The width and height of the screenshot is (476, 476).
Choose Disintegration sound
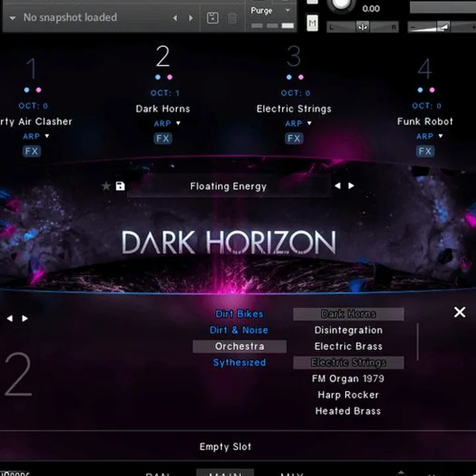coord(348,330)
